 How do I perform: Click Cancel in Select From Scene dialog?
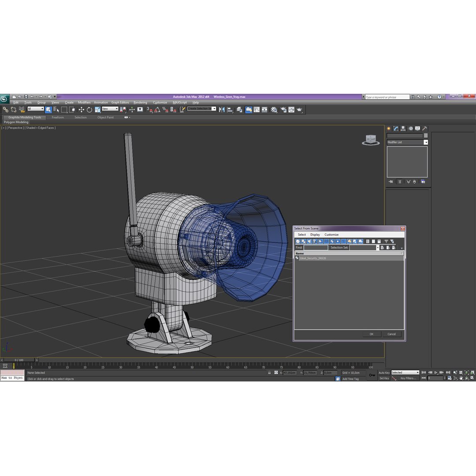(392, 334)
